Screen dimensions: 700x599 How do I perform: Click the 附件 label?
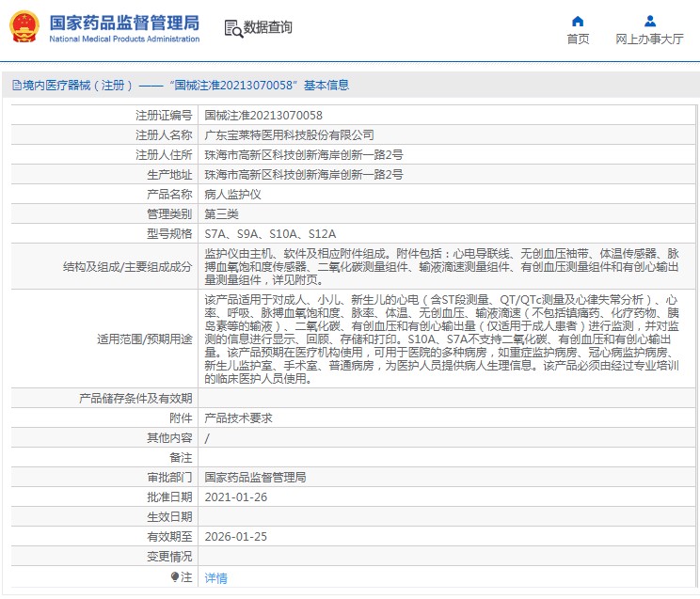tap(181, 418)
